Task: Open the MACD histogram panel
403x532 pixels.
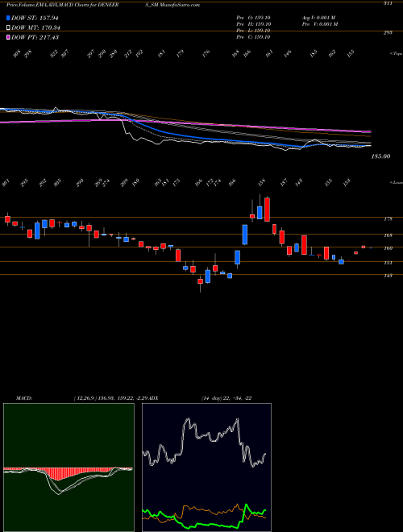Action: (69, 468)
